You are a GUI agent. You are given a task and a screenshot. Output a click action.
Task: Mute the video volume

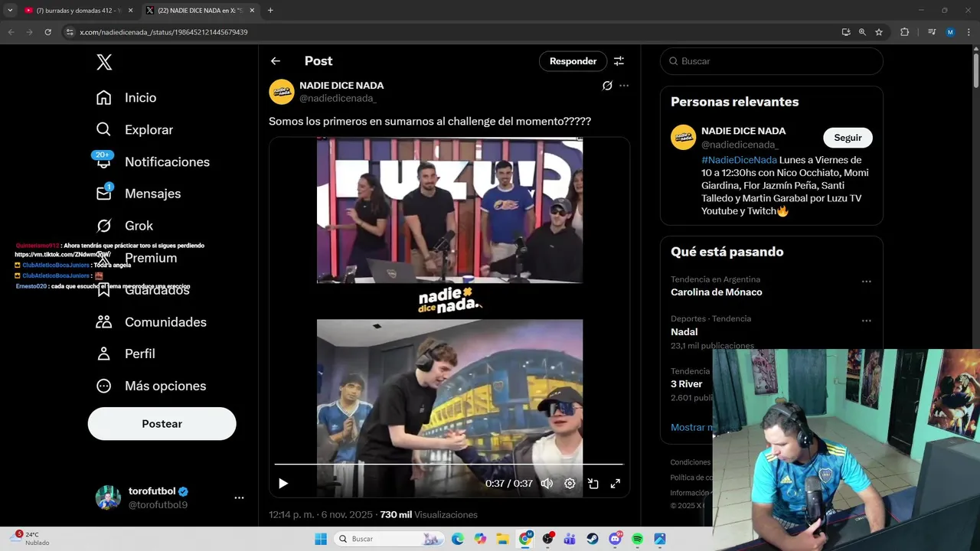pyautogui.click(x=547, y=484)
